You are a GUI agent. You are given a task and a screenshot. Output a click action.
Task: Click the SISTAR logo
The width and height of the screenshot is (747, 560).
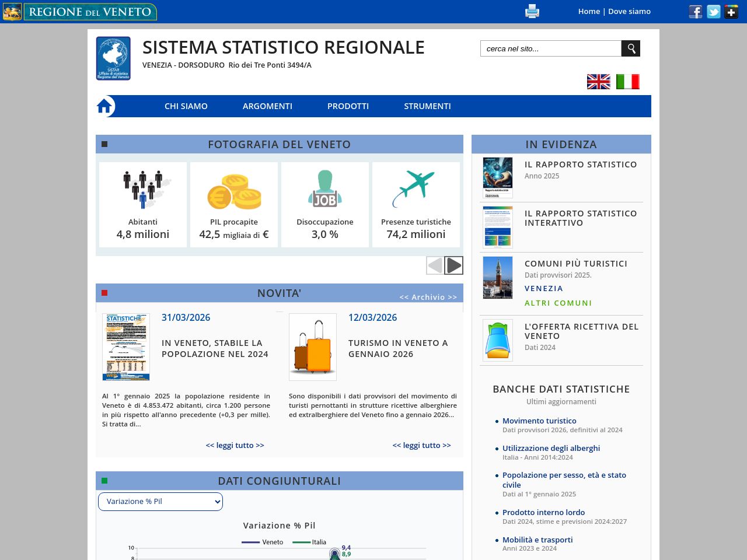(113, 58)
